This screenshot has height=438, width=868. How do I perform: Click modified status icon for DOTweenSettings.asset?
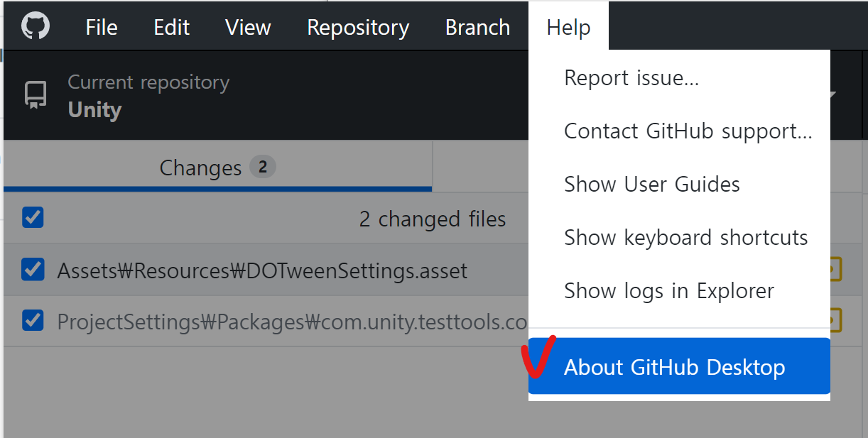tap(835, 270)
